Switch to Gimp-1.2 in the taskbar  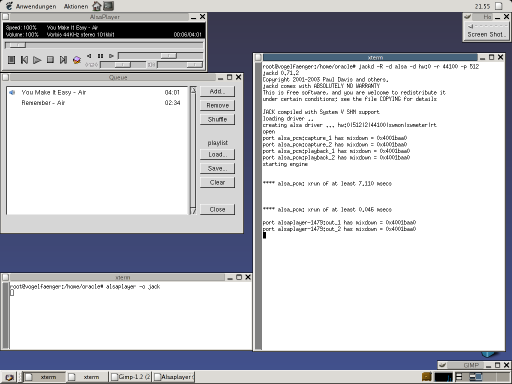[x=131, y=377]
